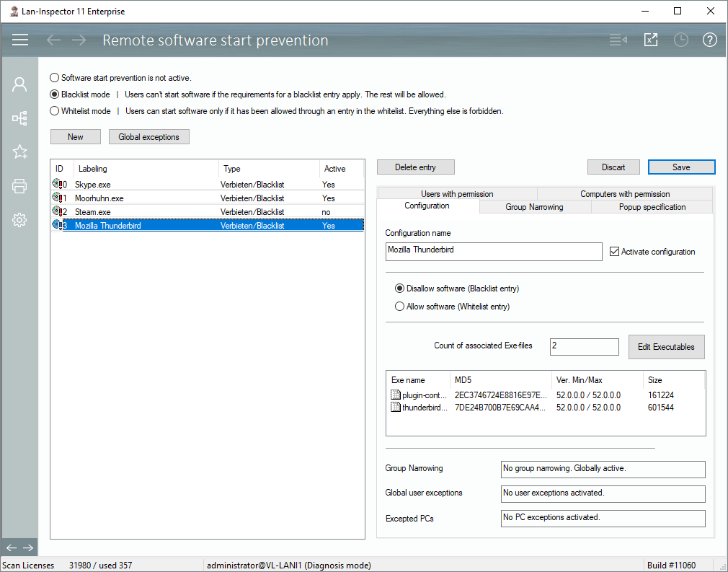Click the open in new window icon
The image size is (728, 572).
click(x=651, y=40)
